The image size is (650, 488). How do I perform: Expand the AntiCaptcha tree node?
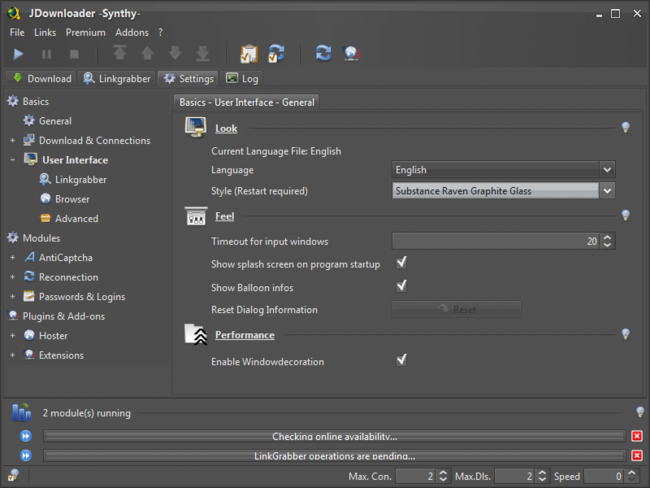(x=12, y=257)
